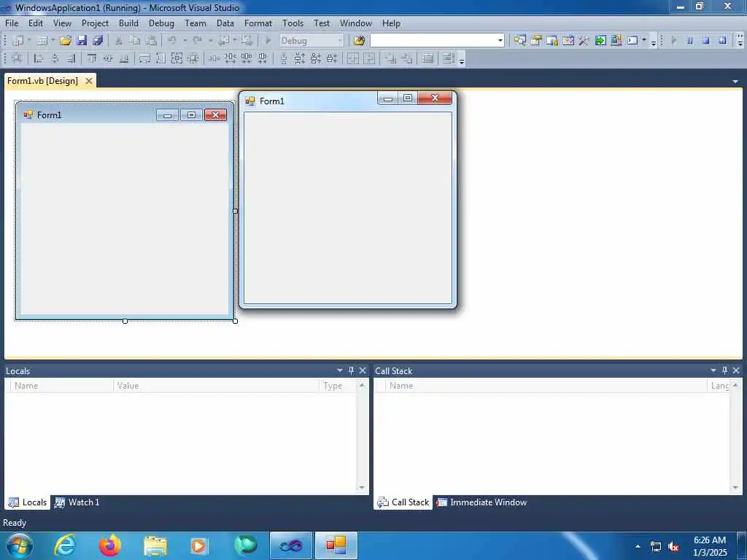Open the Properties Window toolbar icon
747x560 pixels.
tap(536, 41)
